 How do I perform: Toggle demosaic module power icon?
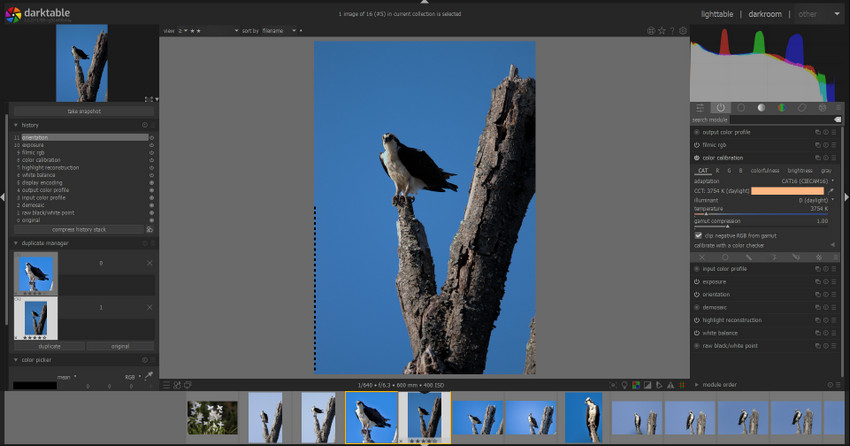697,307
